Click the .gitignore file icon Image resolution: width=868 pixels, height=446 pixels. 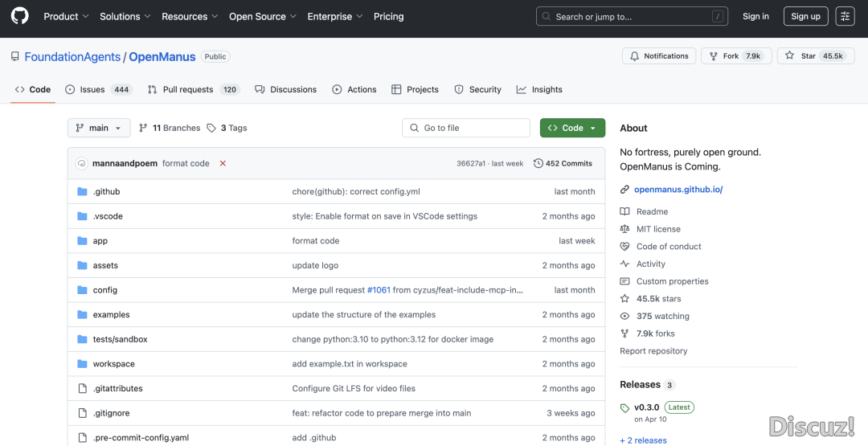pos(82,413)
